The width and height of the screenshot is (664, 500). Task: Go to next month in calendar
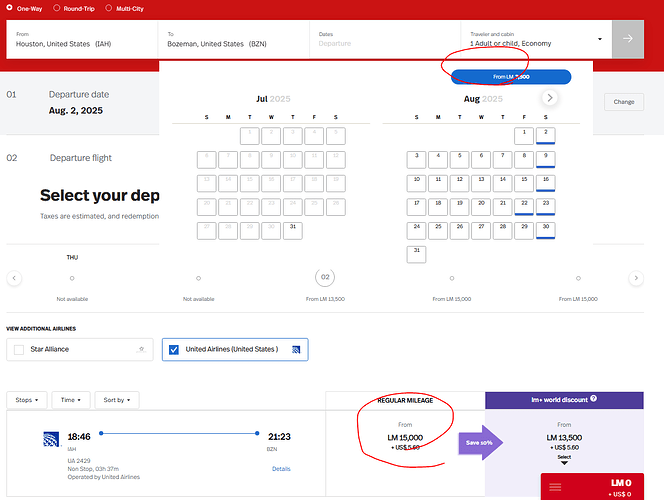(550, 98)
